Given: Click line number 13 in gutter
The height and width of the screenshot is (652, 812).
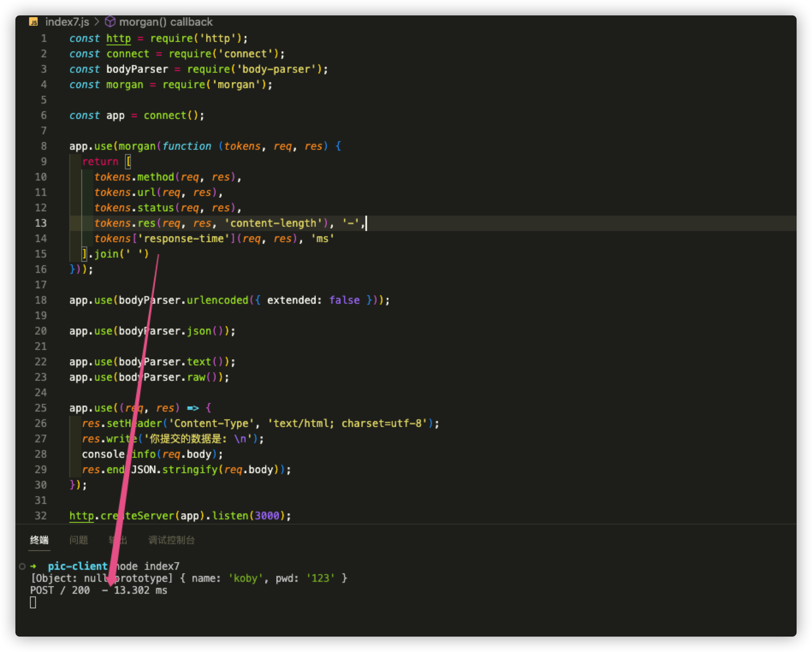Looking at the screenshot, I should 41,223.
